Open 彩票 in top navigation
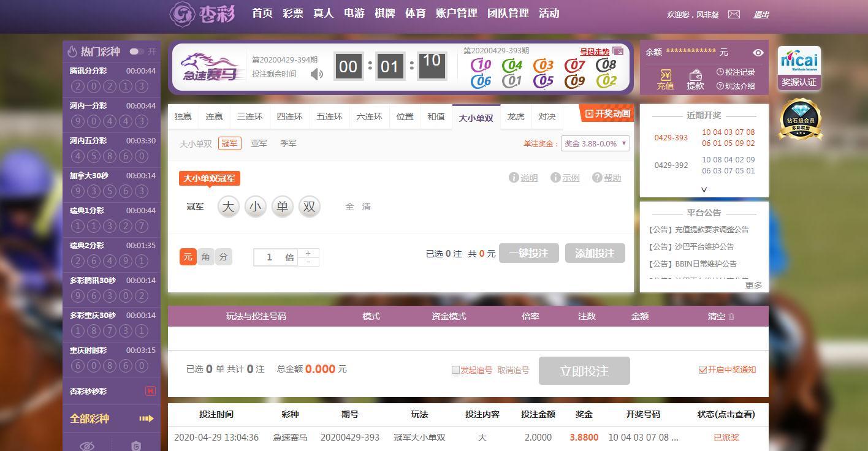 (x=293, y=13)
